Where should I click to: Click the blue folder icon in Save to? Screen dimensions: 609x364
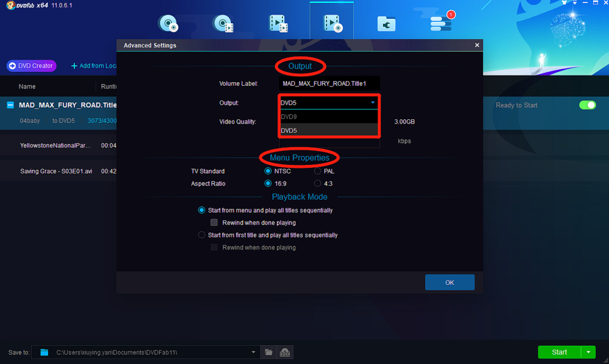(x=44, y=352)
